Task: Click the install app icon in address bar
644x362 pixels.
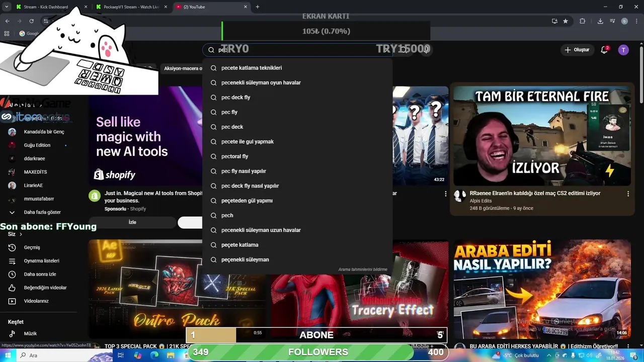Action: pos(554,21)
